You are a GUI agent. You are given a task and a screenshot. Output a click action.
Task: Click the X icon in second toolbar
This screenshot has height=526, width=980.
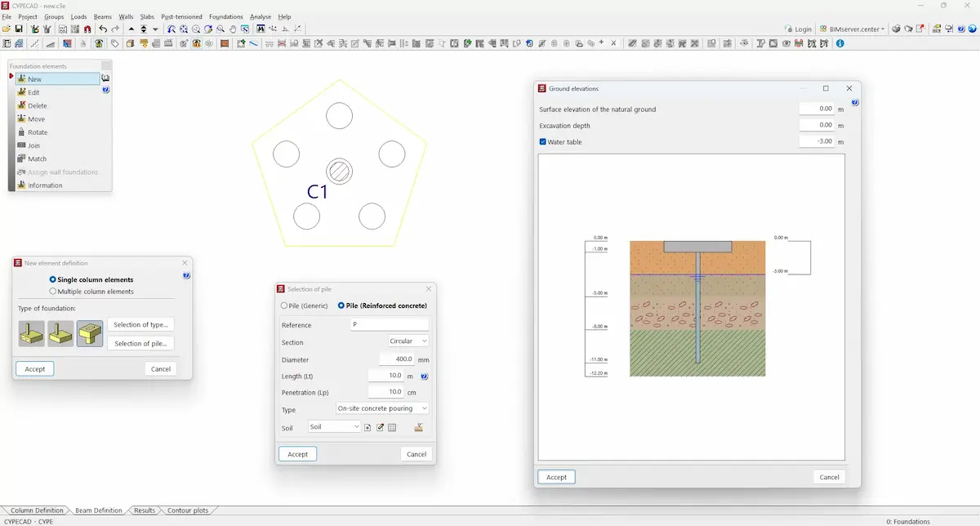click(x=613, y=43)
